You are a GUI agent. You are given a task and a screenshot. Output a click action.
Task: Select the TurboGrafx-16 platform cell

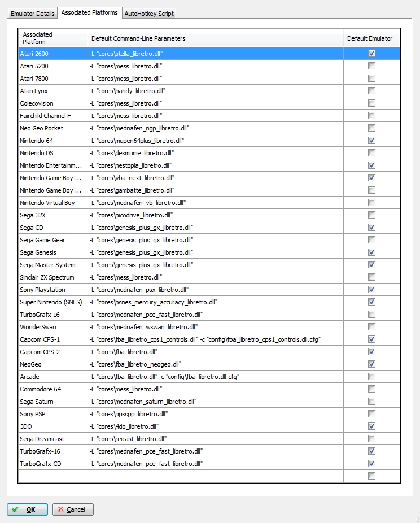(x=53, y=451)
